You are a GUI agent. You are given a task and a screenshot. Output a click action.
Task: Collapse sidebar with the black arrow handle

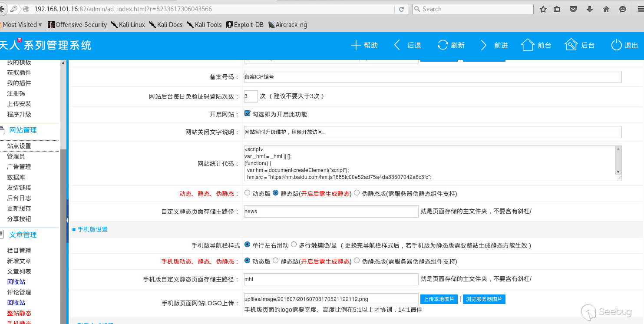pos(67,221)
